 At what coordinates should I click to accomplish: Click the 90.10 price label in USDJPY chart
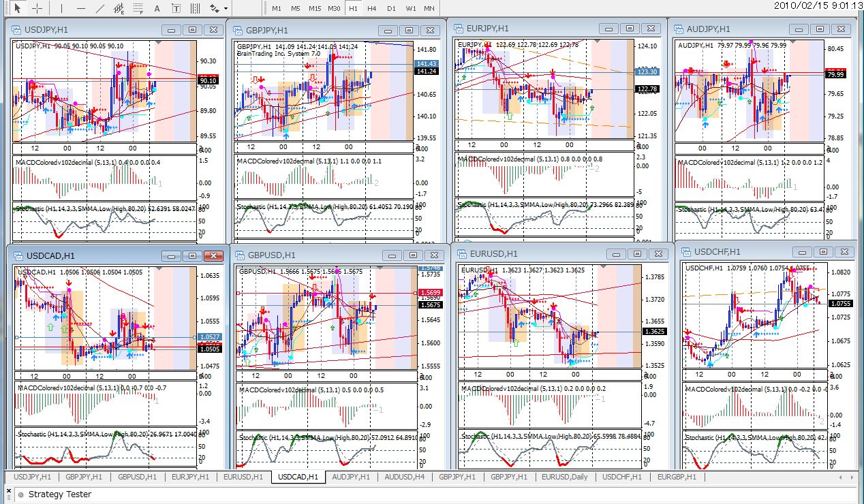point(208,81)
